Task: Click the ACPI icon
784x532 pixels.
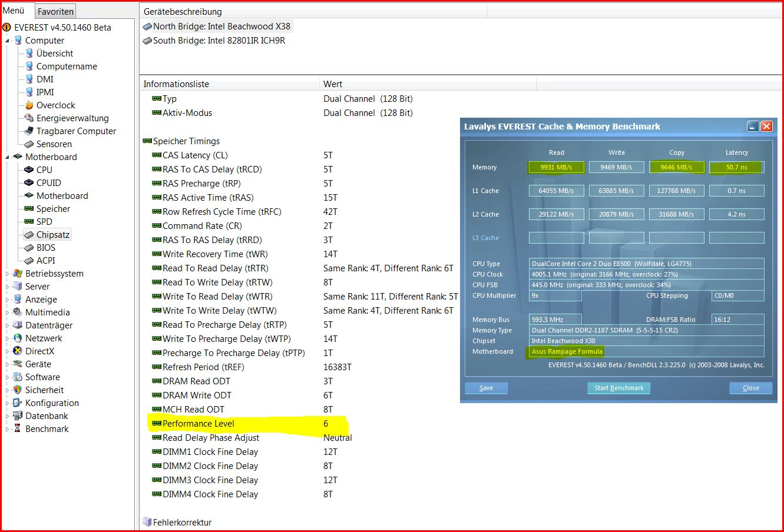Action: [29, 260]
